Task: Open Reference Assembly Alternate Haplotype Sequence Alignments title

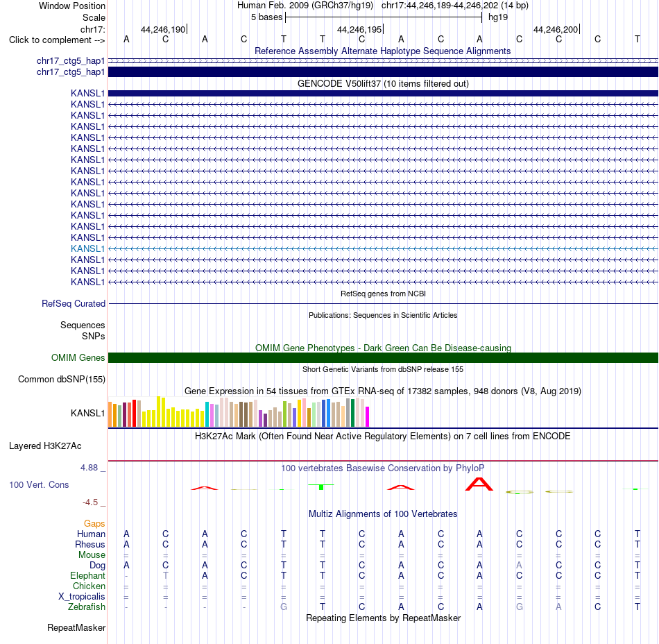Action: (383, 51)
